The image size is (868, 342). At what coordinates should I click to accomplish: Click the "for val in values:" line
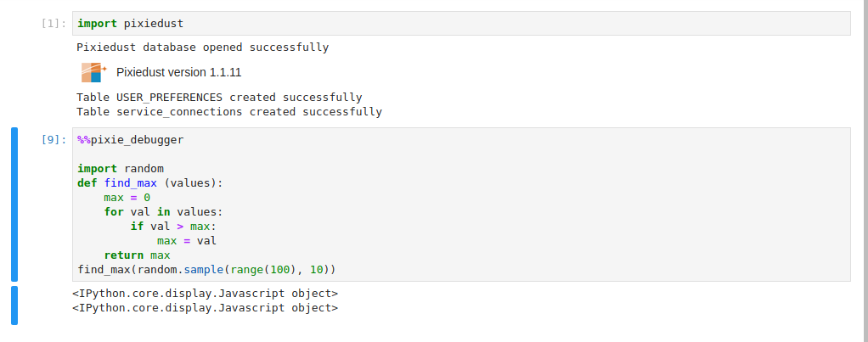click(x=163, y=211)
